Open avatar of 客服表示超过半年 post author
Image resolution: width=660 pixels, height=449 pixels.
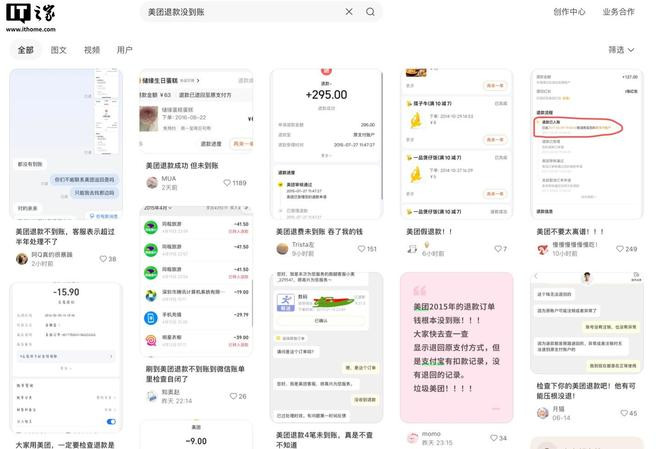click(x=22, y=259)
